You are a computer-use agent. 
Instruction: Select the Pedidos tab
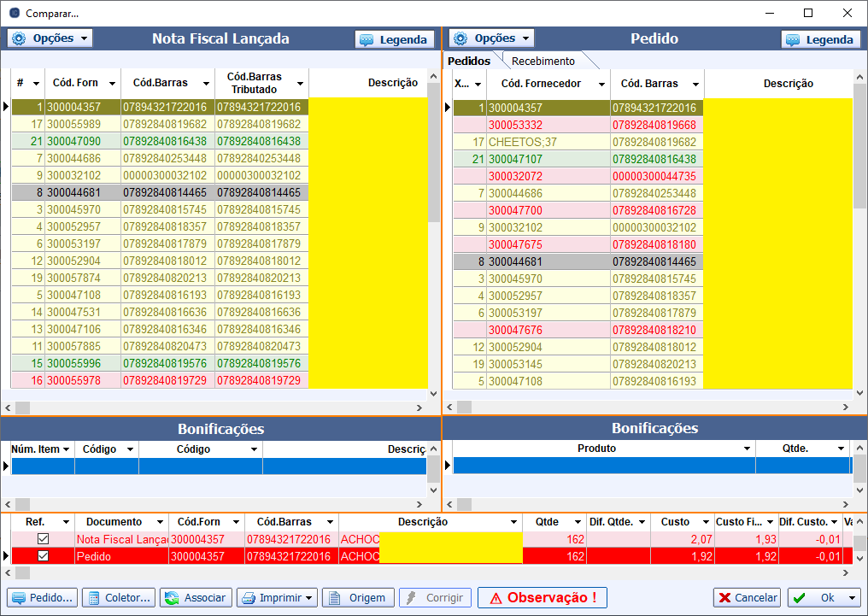pos(470,61)
